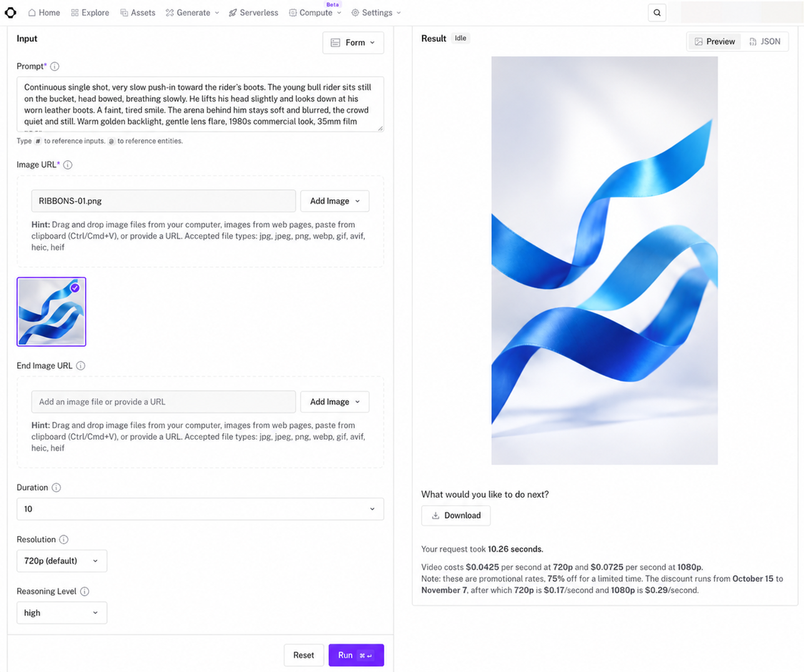Viewport: 804px width, 672px height.
Task: Expand the Generate menu
Action: (192, 13)
